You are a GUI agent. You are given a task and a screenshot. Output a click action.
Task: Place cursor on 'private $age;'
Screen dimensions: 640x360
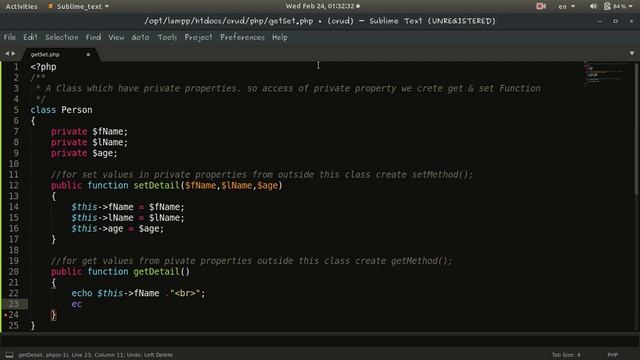[84, 153]
